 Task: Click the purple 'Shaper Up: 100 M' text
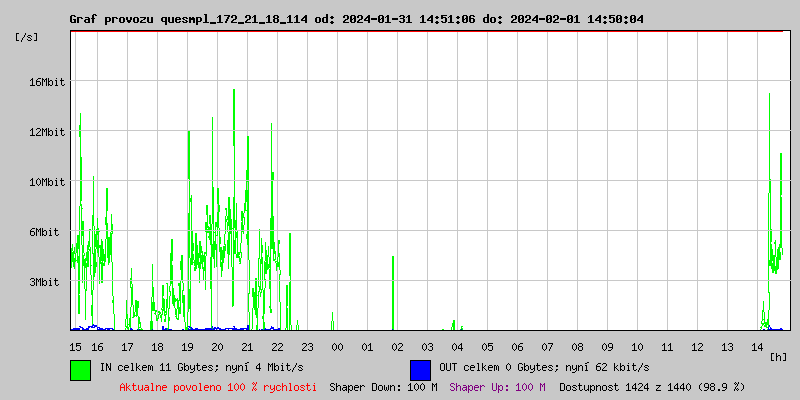tap(497, 387)
